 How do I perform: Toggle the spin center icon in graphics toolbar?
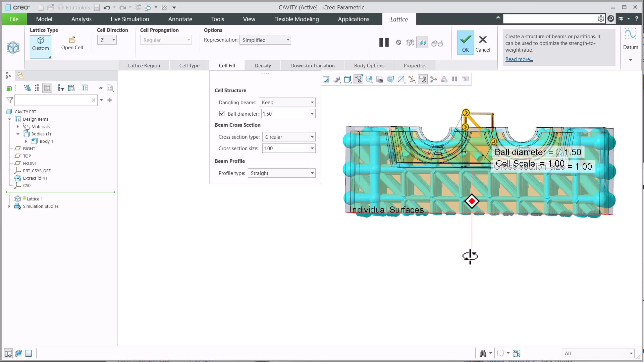(433, 79)
